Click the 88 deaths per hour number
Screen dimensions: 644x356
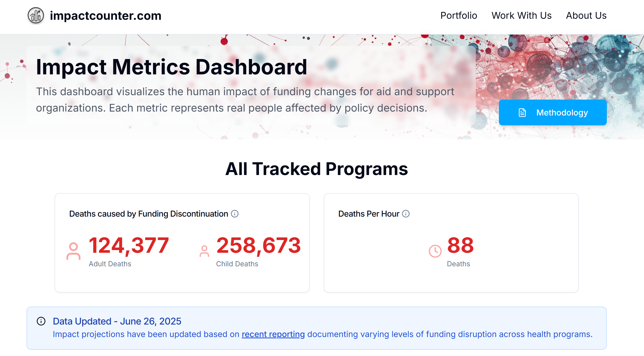(x=460, y=245)
